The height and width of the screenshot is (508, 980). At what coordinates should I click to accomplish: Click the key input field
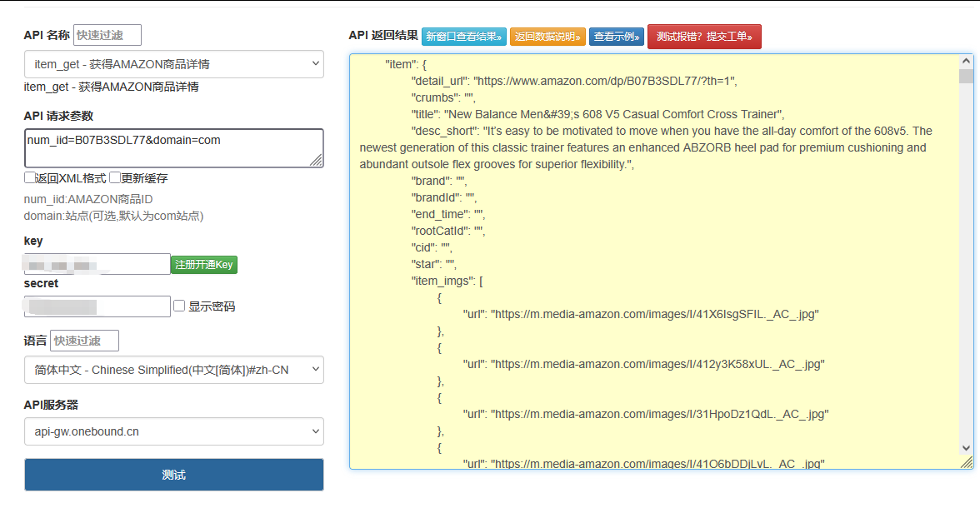pyautogui.click(x=97, y=264)
